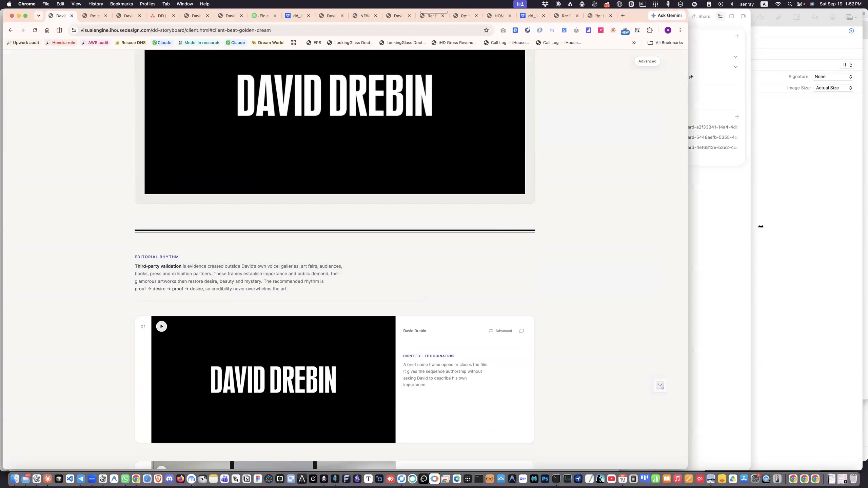Go to the home page icon
Viewport: 868px width, 488px height.
pyautogui.click(x=47, y=30)
